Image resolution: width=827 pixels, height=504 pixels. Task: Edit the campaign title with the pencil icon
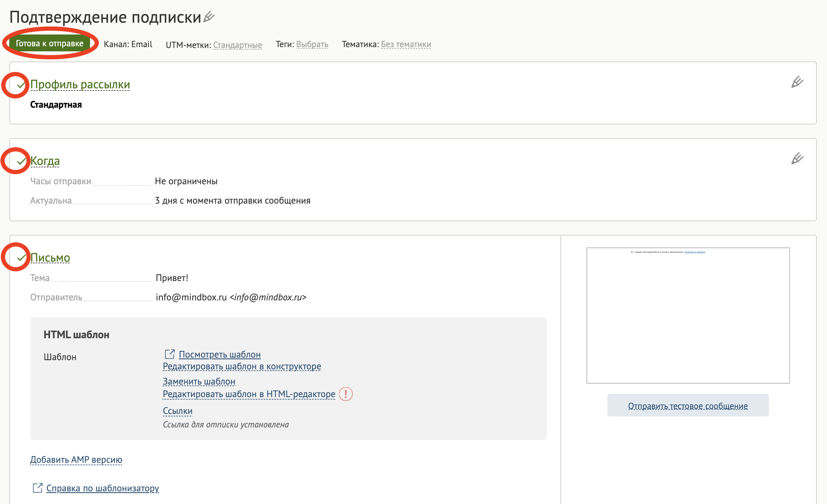click(x=209, y=17)
